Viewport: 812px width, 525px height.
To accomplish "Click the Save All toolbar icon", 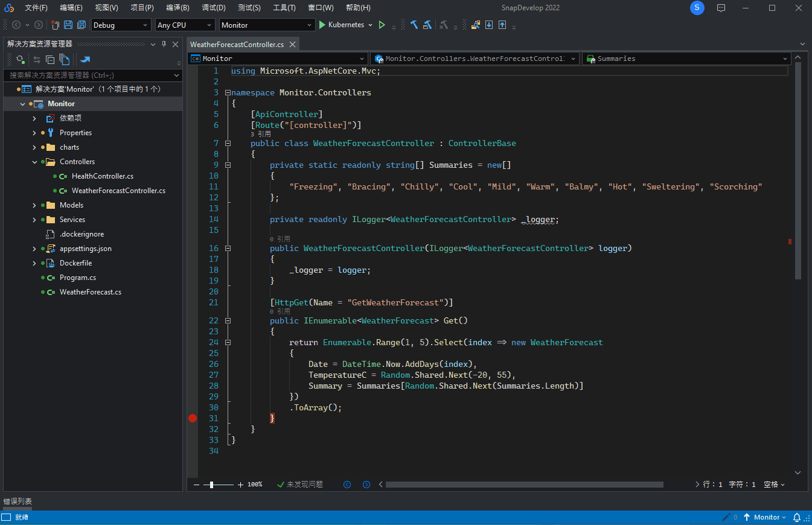I will tap(81, 25).
